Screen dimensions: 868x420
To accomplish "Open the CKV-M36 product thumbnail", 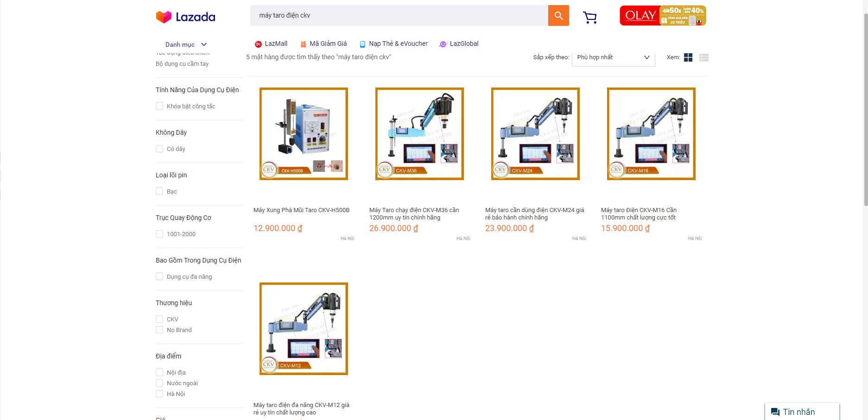I will 419,134.
